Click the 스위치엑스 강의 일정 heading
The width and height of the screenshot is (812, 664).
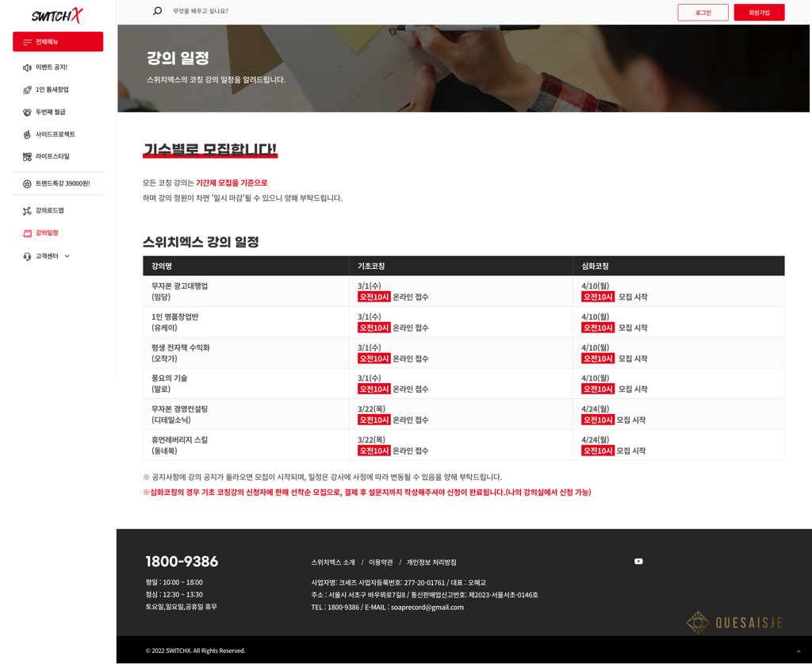pos(201,242)
